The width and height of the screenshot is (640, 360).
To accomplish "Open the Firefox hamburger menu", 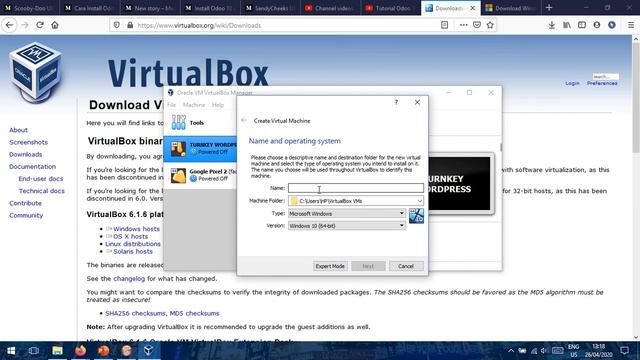I will 631,25.
